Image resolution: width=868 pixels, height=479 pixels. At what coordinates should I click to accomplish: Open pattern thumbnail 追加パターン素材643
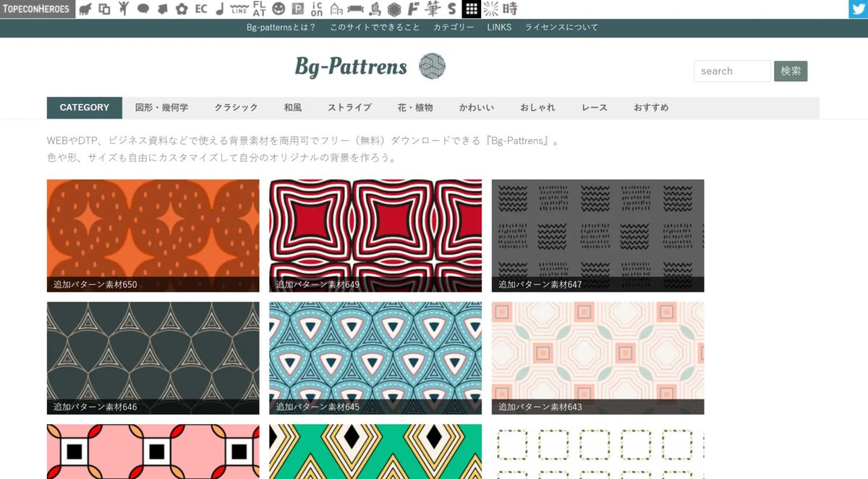(x=597, y=358)
